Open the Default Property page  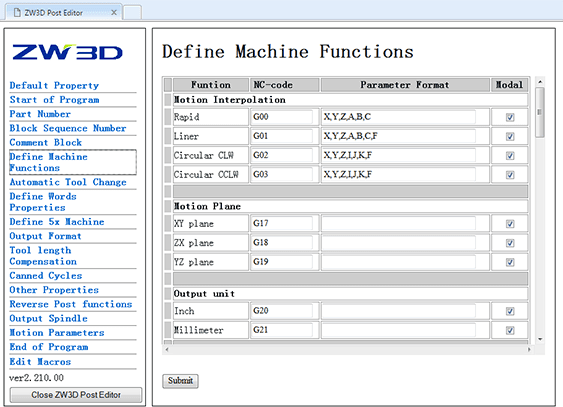tap(54, 85)
